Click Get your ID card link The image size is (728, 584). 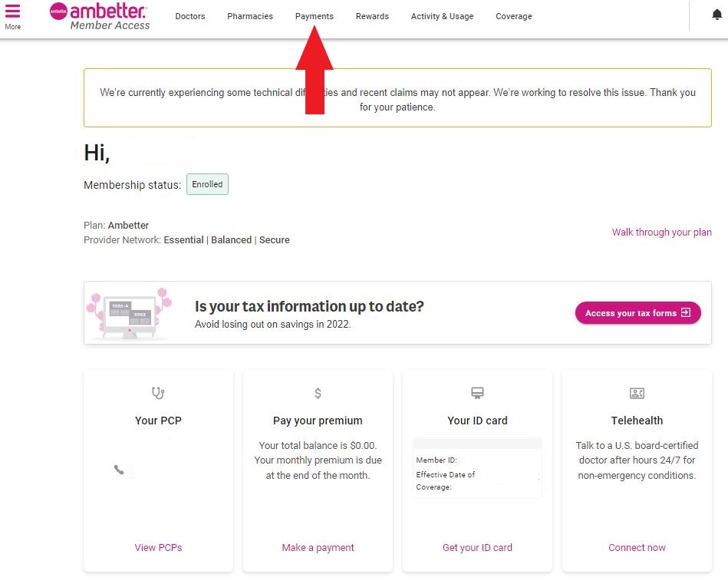click(477, 548)
